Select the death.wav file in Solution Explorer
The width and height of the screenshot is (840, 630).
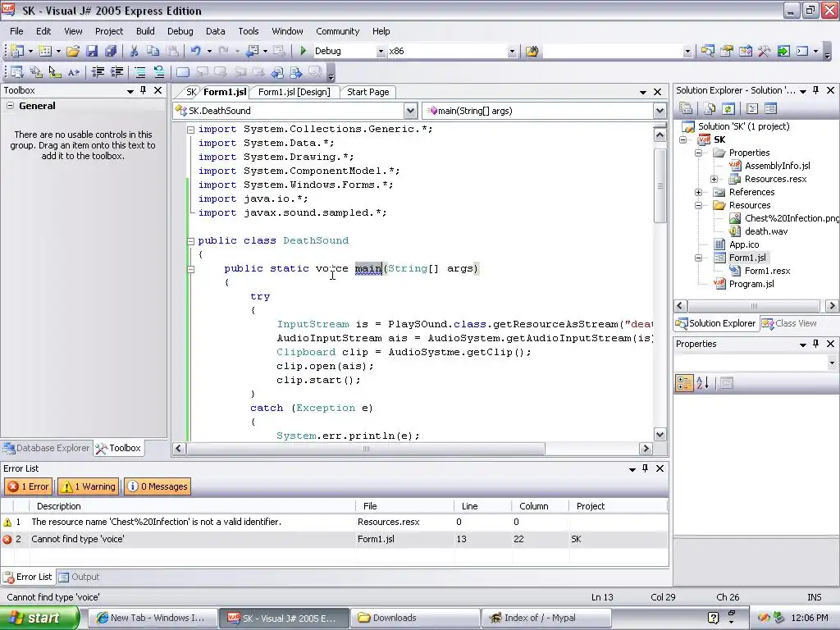click(766, 231)
